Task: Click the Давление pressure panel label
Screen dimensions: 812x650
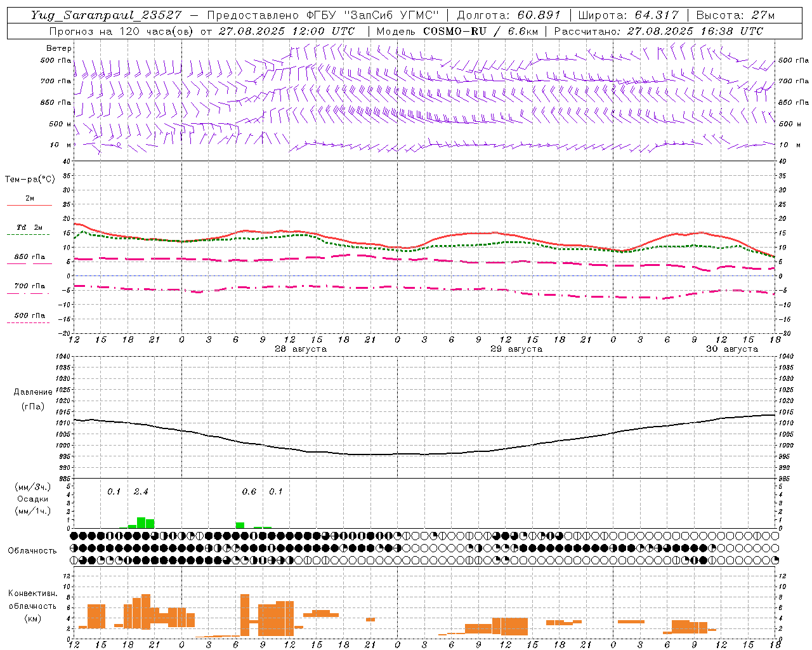Action: tap(33, 392)
